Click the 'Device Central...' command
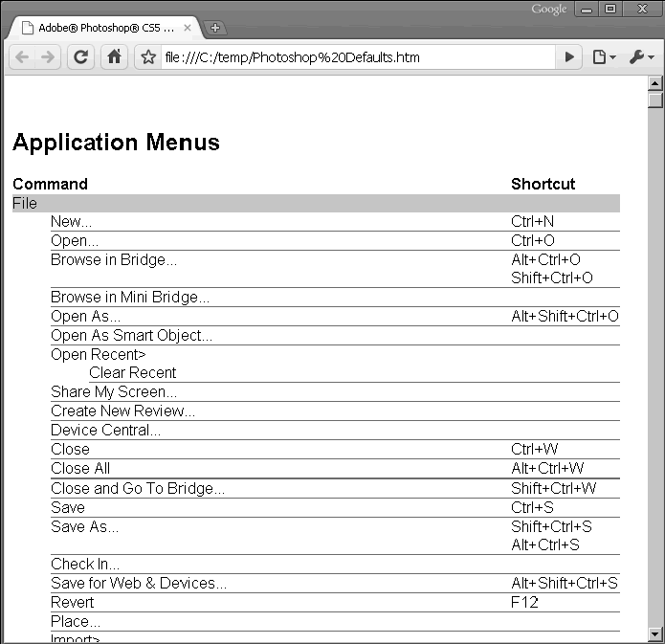The image size is (665, 644). 105,431
